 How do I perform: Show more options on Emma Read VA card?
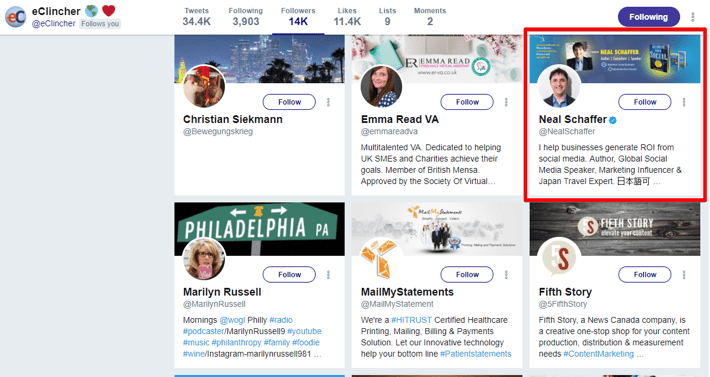(507, 102)
